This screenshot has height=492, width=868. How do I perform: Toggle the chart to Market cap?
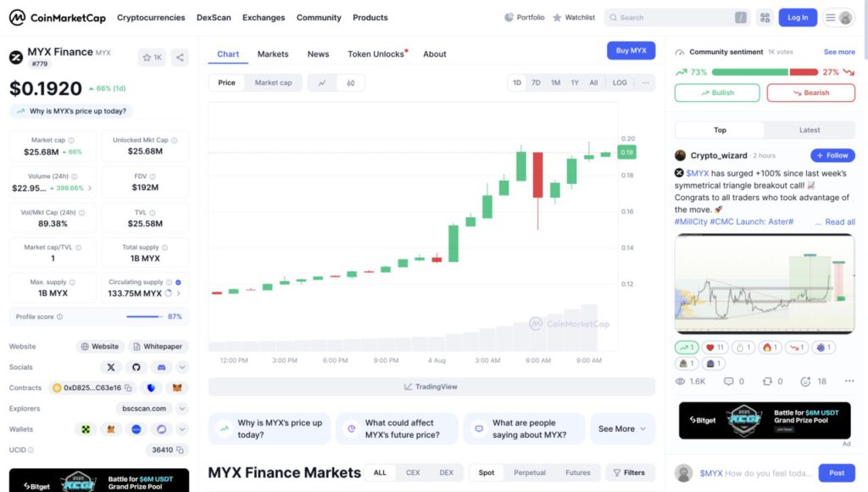pyautogui.click(x=273, y=83)
